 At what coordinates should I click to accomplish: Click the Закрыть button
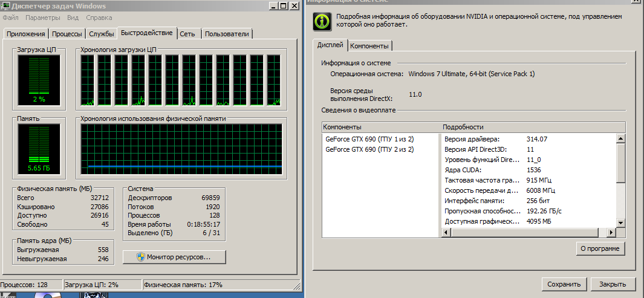click(613, 284)
